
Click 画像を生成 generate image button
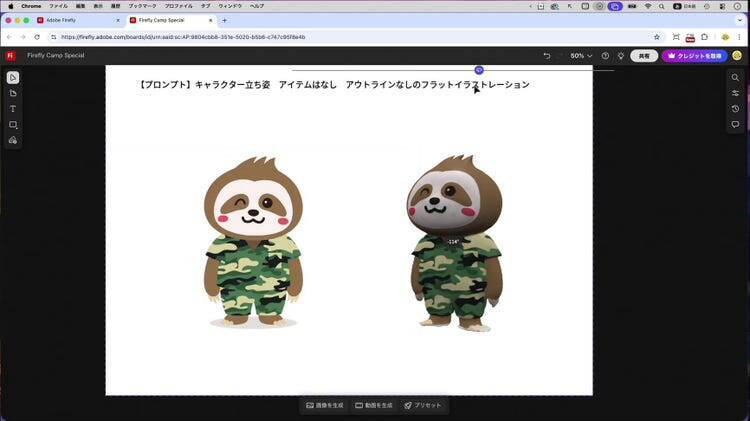click(325, 405)
